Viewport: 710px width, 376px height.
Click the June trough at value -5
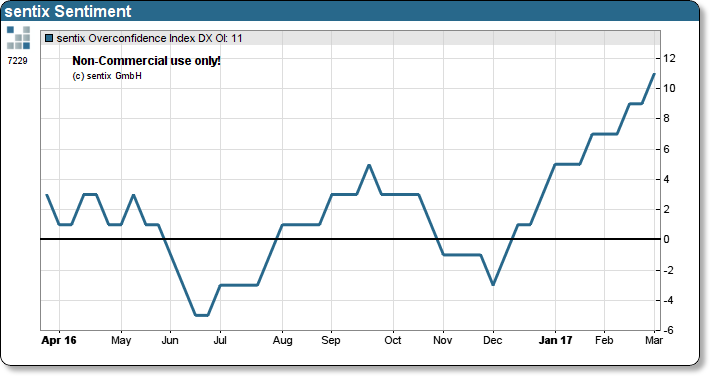201,315
